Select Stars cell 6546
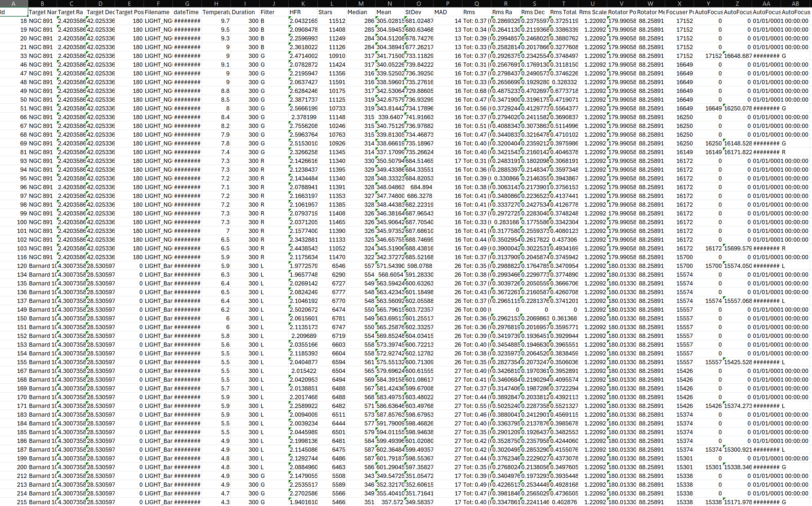This screenshot has height=506, width=812. click(331, 266)
